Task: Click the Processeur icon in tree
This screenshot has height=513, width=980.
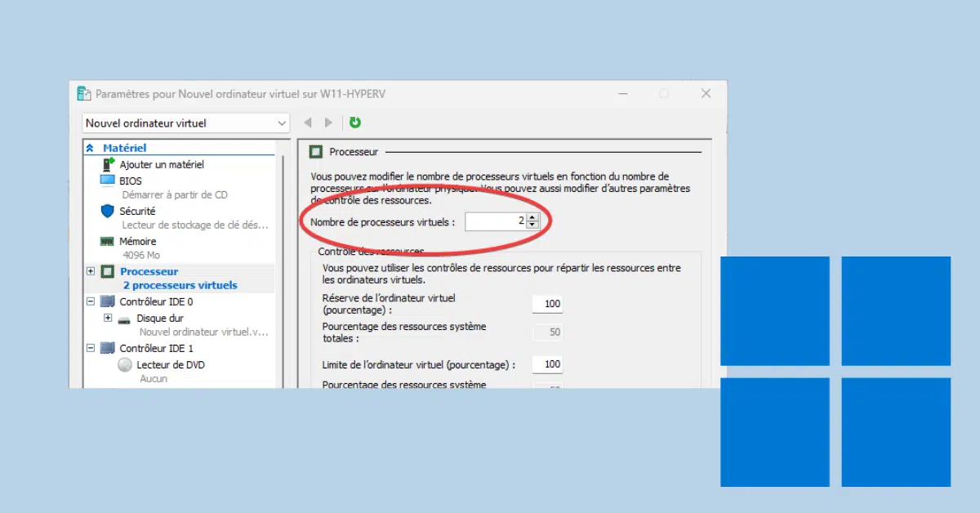Action: (x=107, y=271)
